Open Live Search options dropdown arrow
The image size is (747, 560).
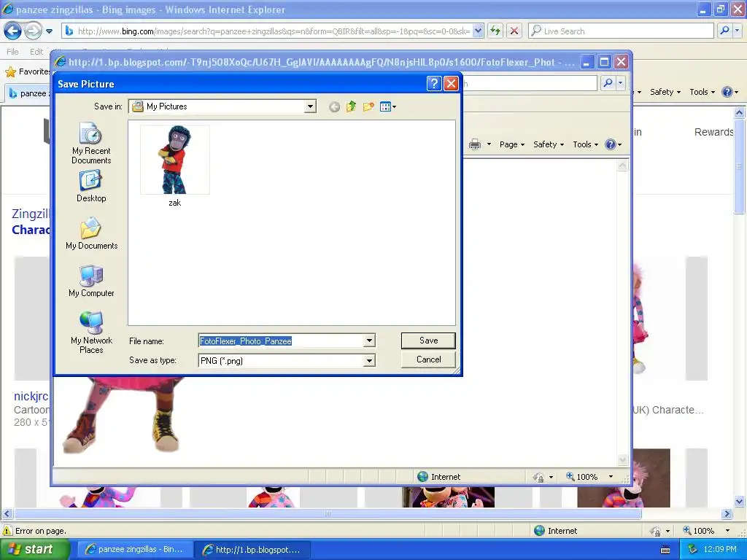[737, 31]
